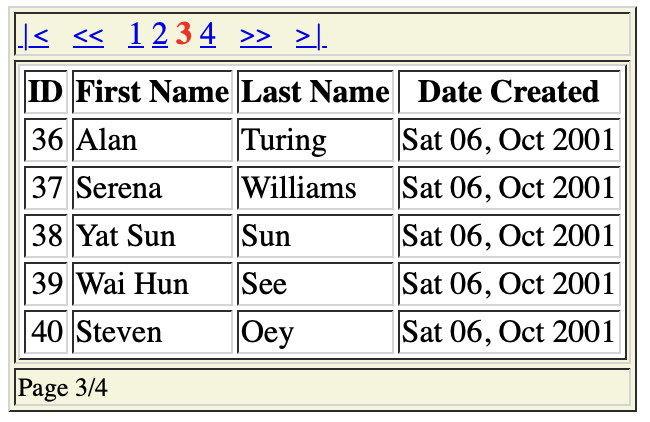Click the See last name cell
The height and width of the screenshot is (422, 650).
(x=315, y=284)
